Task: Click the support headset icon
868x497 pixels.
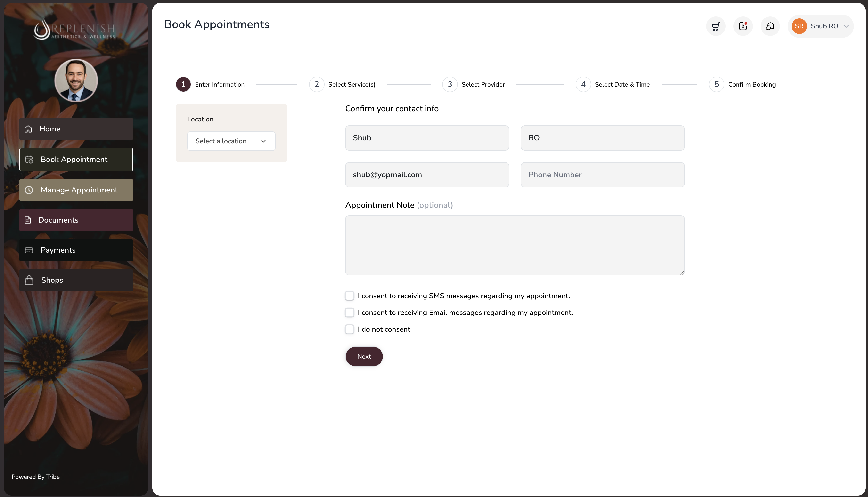Action: tap(770, 26)
